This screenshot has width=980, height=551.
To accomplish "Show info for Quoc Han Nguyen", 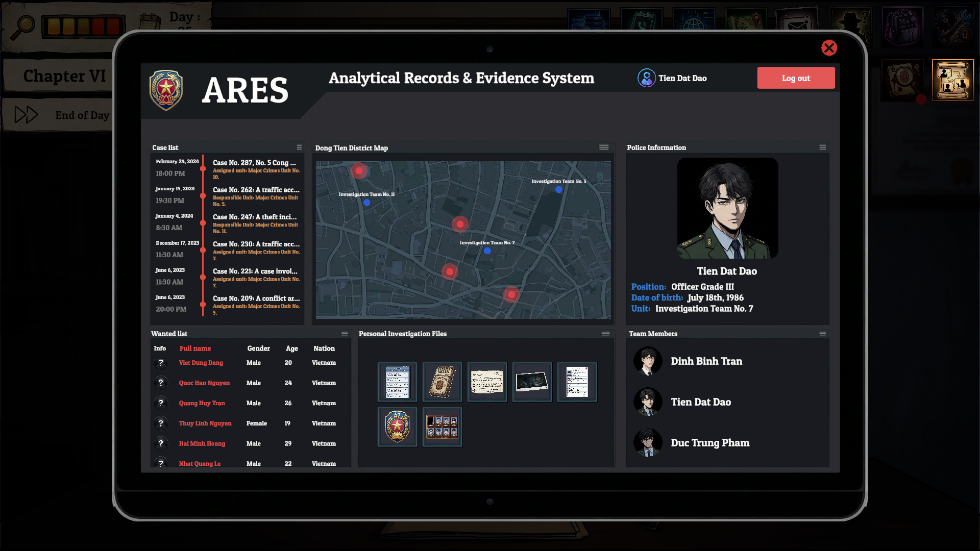I will (161, 383).
